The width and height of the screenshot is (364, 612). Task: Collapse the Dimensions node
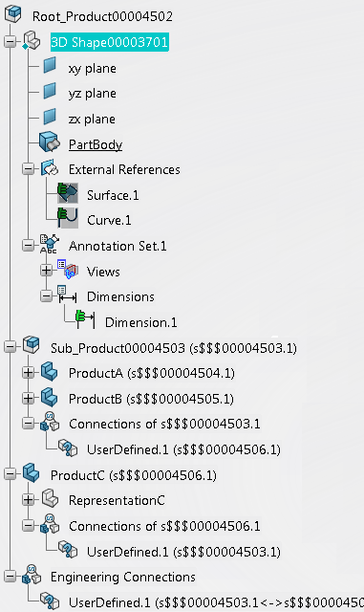[x=46, y=295]
